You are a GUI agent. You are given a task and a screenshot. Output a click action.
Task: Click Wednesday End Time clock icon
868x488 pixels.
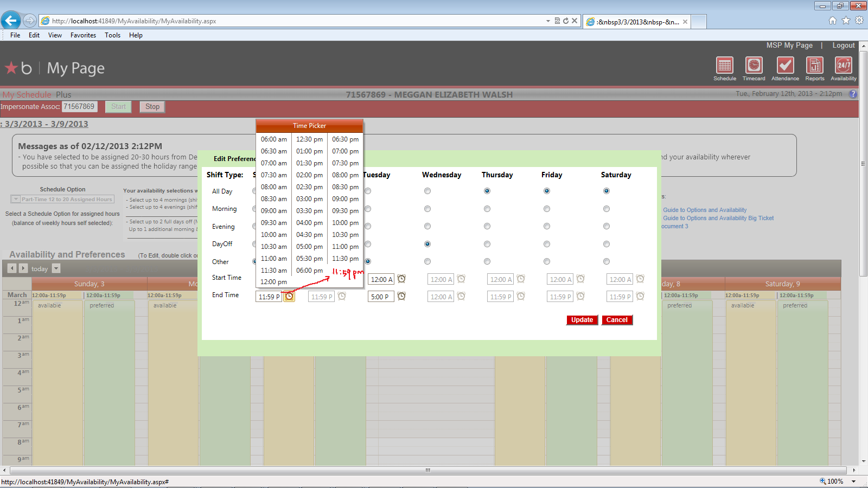461,296
